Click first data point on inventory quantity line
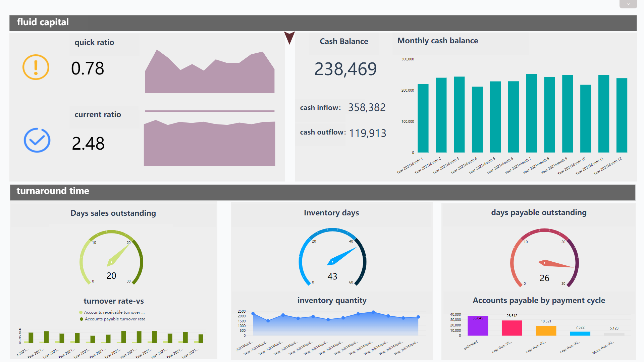Screen dimensions: 644x362 point(253,313)
